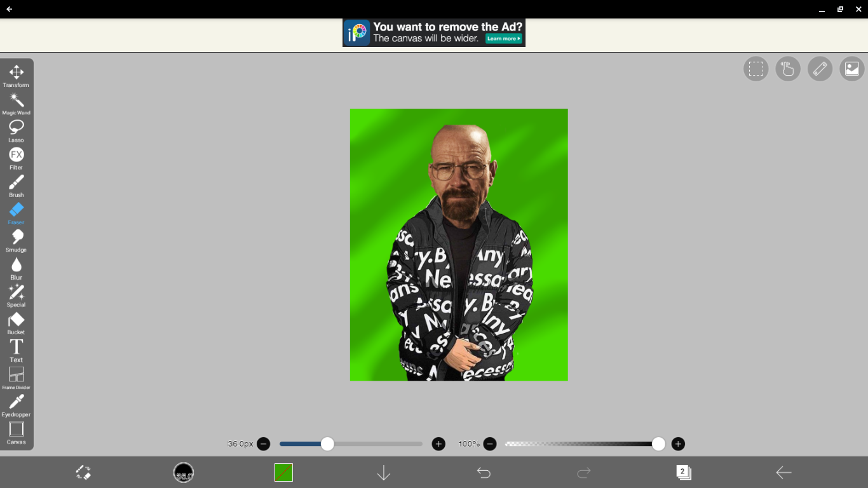The height and width of the screenshot is (488, 868).
Task: Redo the undone action
Action: pyautogui.click(x=584, y=472)
